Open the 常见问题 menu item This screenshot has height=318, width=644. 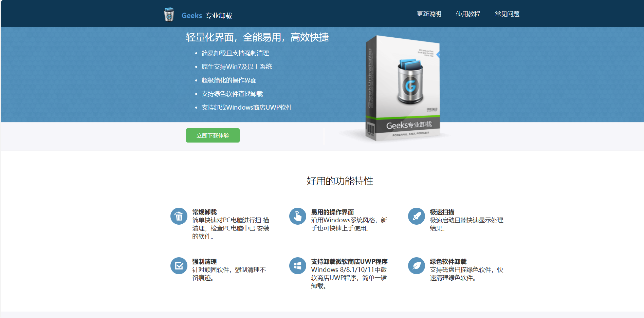tap(507, 14)
